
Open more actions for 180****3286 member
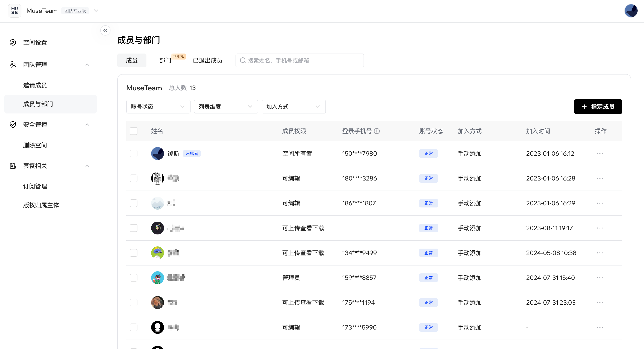click(x=600, y=179)
